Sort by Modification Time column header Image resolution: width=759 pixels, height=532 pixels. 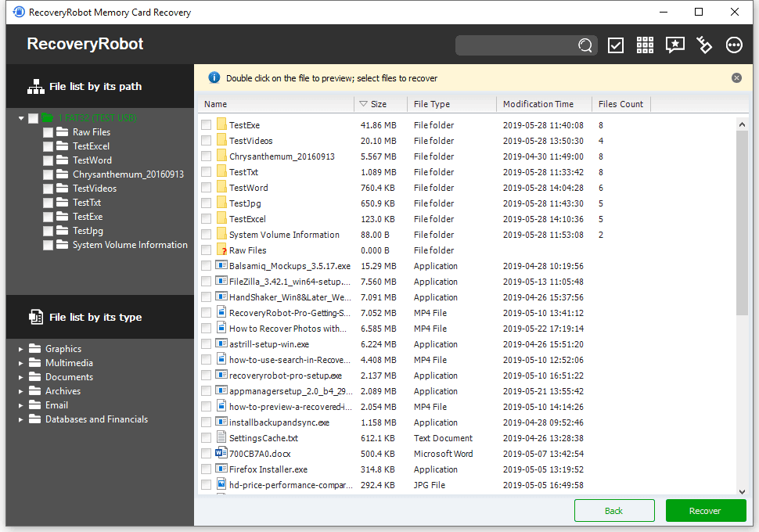click(x=538, y=104)
